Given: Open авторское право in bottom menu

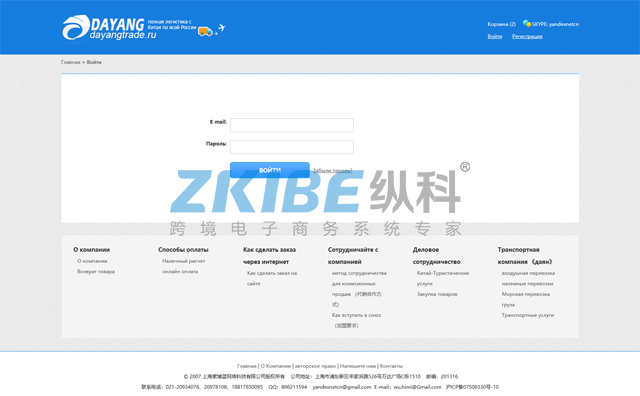Looking at the screenshot, I should pyautogui.click(x=315, y=366).
